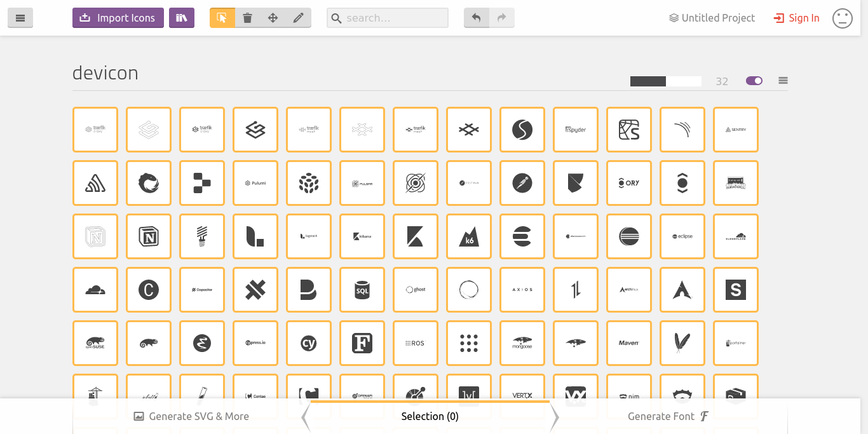Screen dimensions: 868x434
Task: Click the Undo arrow
Action: coord(477,18)
